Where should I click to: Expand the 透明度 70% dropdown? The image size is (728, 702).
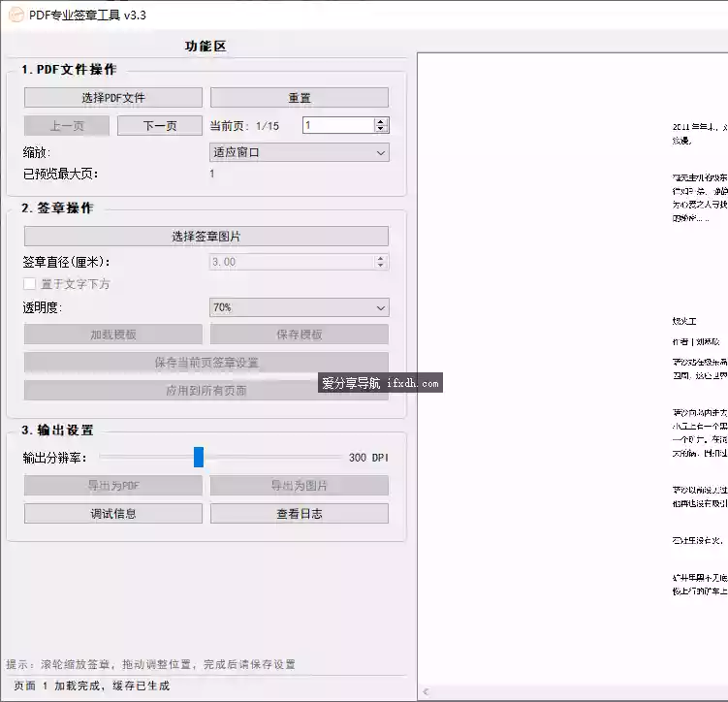(300, 307)
